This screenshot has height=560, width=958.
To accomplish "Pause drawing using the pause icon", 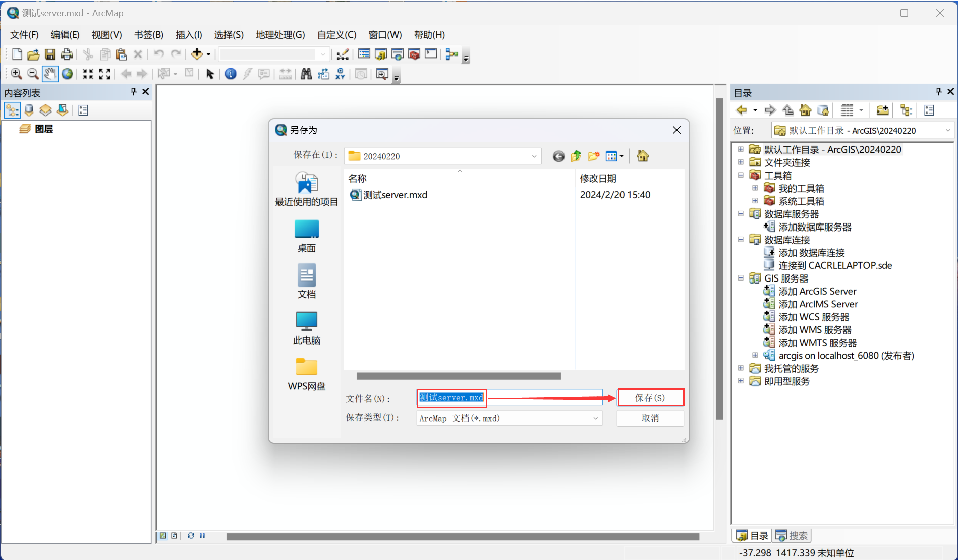I will [x=202, y=536].
